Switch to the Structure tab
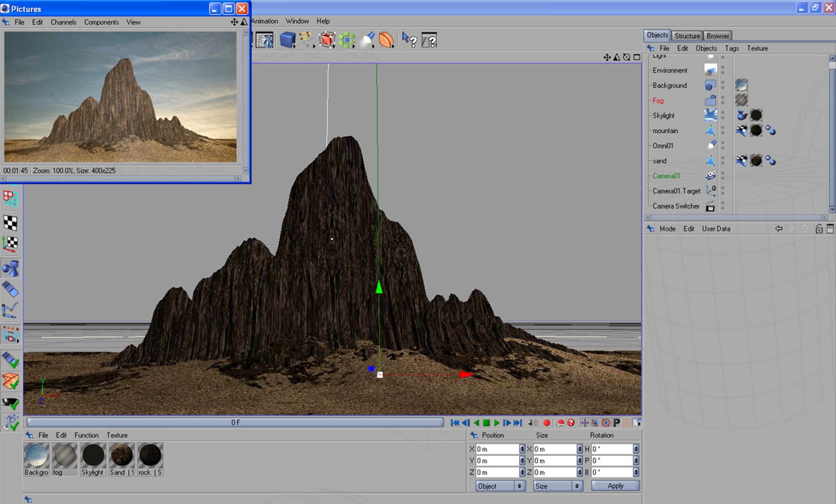The image size is (836, 504). click(687, 36)
